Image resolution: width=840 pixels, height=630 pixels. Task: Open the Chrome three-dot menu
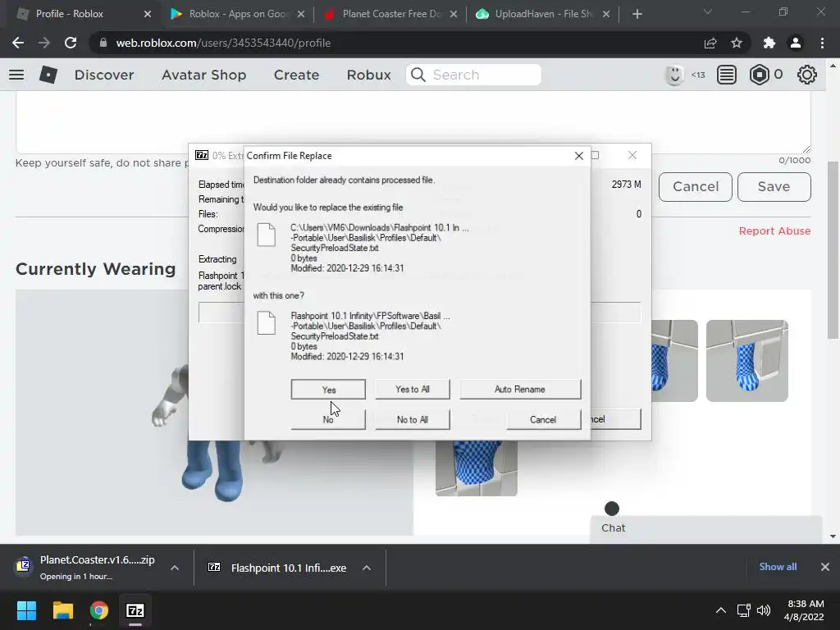pos(822,43)
